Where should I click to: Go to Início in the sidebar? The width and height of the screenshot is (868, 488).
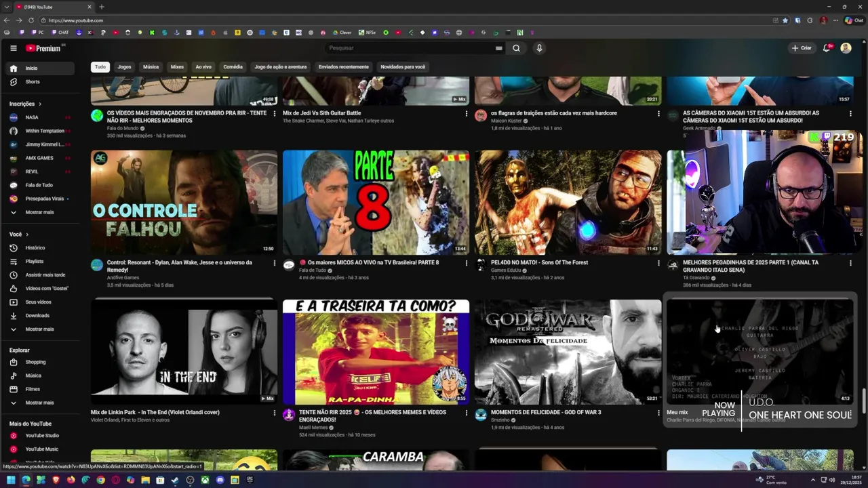tap(41, 68)
